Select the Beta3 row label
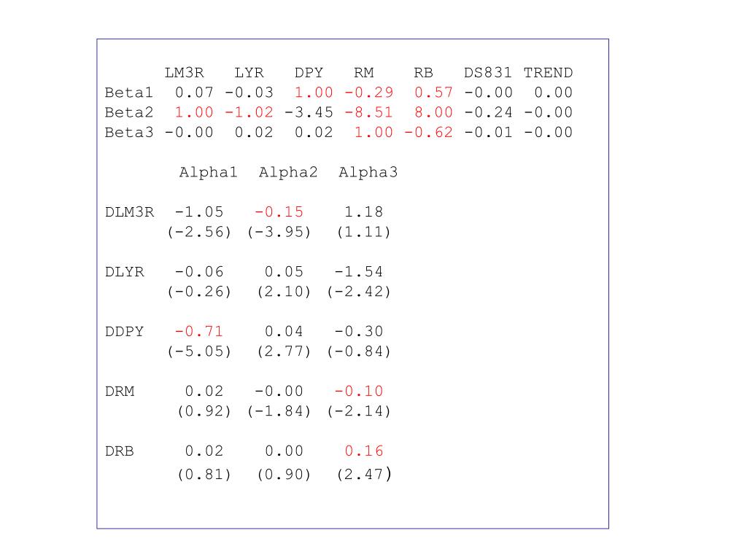747x560 pixels. coord(129,133)
